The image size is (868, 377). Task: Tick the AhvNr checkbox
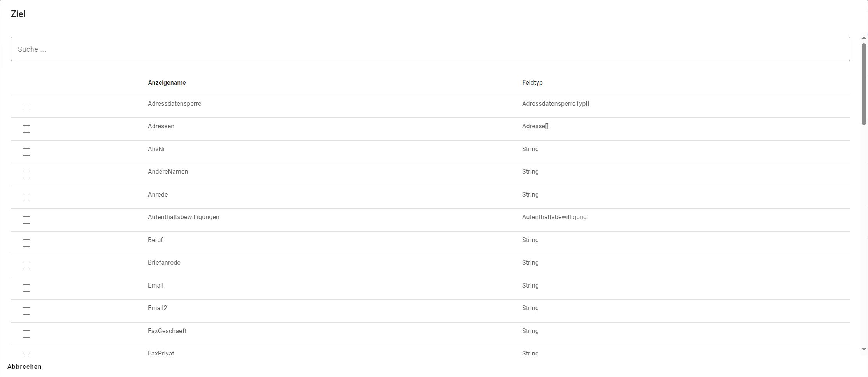(x=26, y=152)
